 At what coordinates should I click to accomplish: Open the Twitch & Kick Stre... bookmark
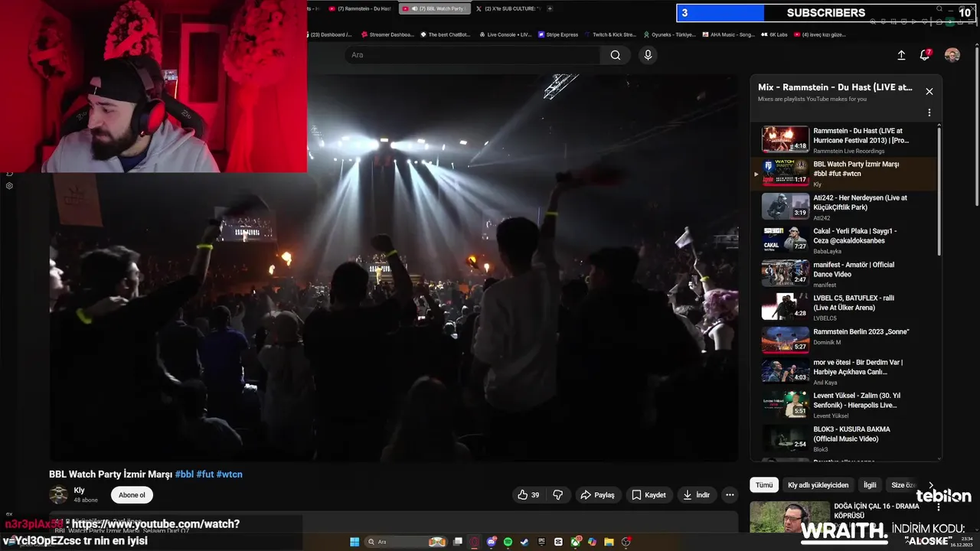click(x=610, y=34)
